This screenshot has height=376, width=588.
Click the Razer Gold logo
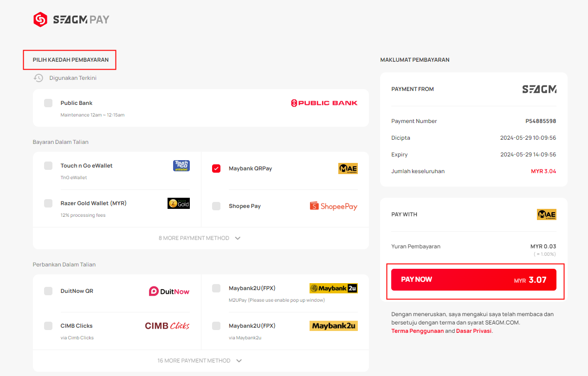tap(179, 203)
